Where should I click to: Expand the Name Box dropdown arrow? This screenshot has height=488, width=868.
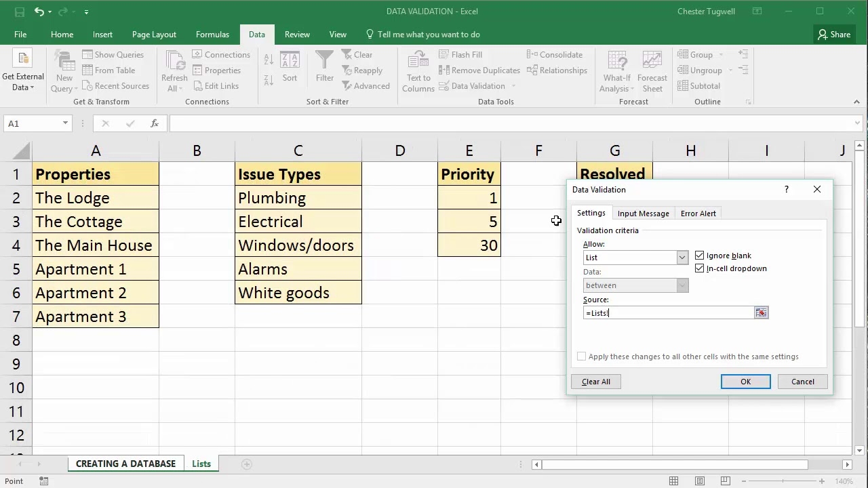(x=65, y=123)
